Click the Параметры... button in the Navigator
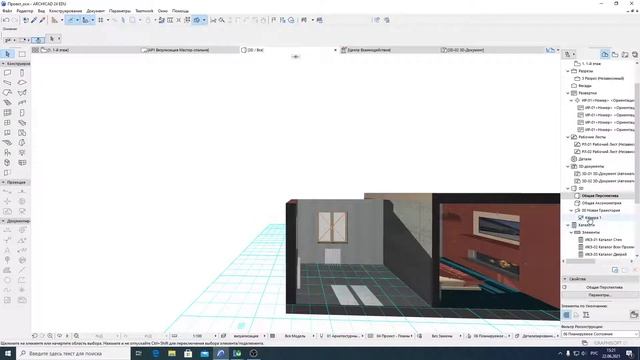This screenshot has width=640, height=360. pos(600,295)
